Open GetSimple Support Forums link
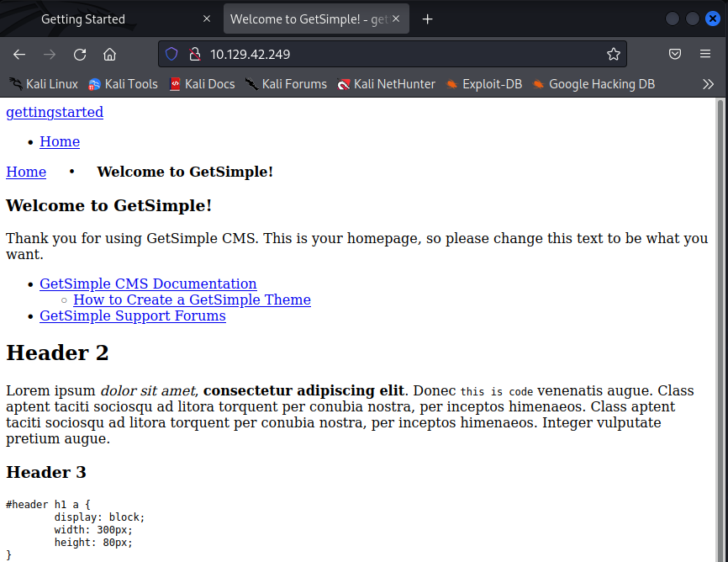Image resolution: width=728 pixels, height=562 pixels. point(133,315)
